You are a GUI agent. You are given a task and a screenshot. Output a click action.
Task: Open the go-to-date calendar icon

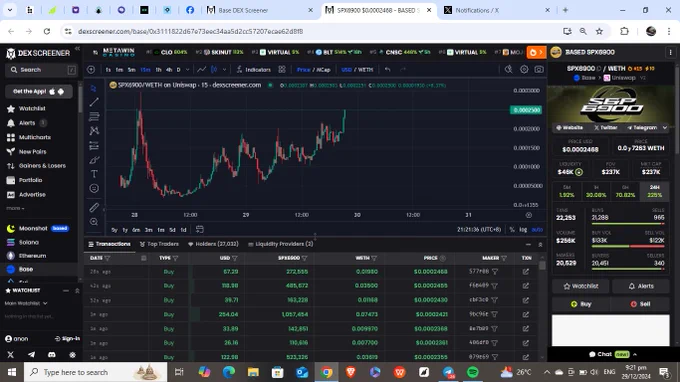[199, 229]
